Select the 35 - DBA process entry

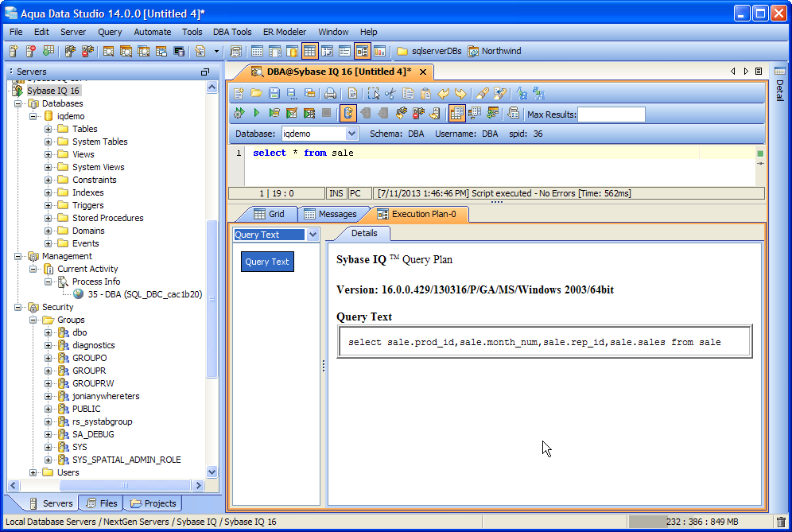pyautogui.click(x=145, y=294)
